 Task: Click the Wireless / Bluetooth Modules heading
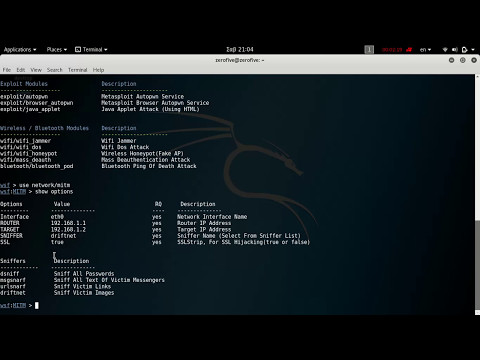pos(44,128)
